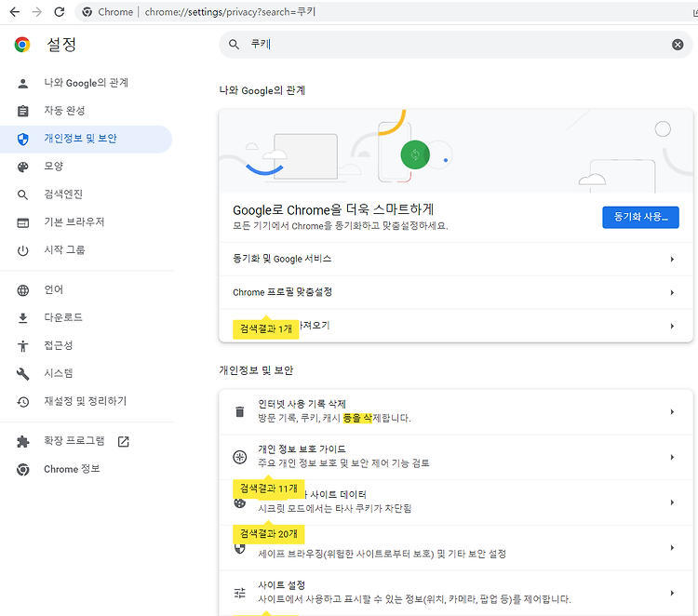Click the Chrome icon for Chrome 정보
698x616 pixels.
click(22, 470)
